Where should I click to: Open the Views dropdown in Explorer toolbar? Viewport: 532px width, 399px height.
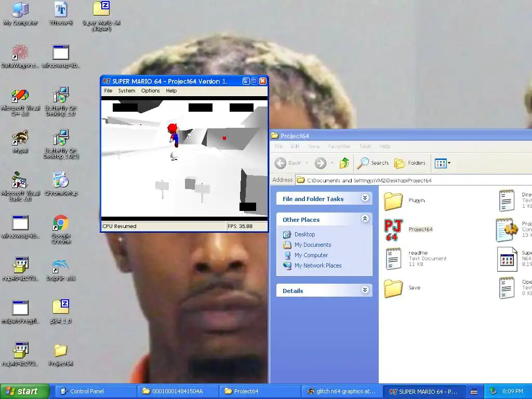[x=443, y=164]
